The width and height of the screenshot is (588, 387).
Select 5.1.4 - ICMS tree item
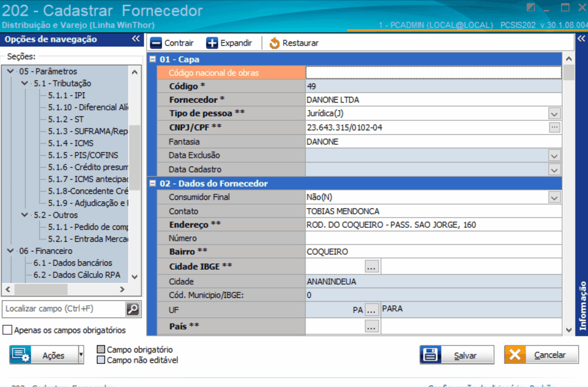click(70, 143)
